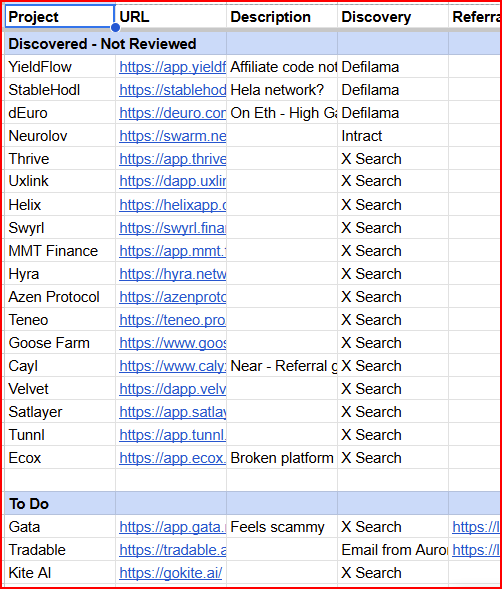This screenshot has height=589, width=502.
Task: Open the Neurolov swarm link
Action: coord(172,136)
